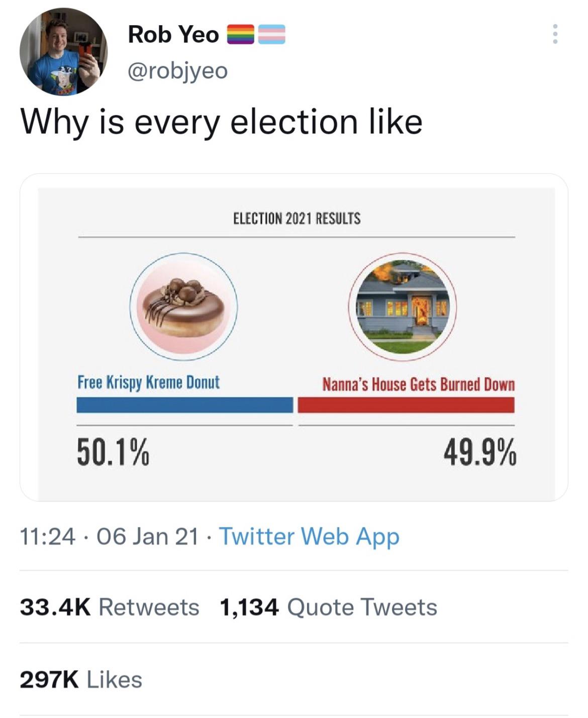Image resolution: width=588 pixels, height=718 pixels.
Task: Click the transgender flag emoji
Action: point(272,34)
